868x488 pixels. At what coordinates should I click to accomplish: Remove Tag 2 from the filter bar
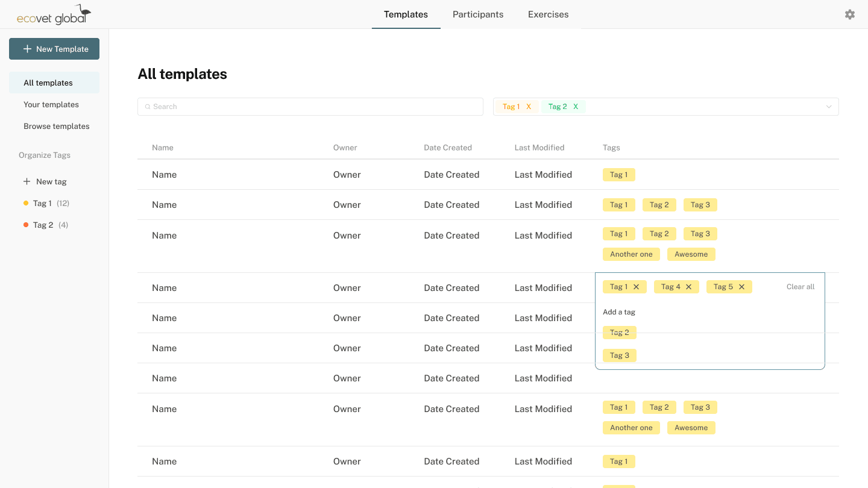(576, 107)
